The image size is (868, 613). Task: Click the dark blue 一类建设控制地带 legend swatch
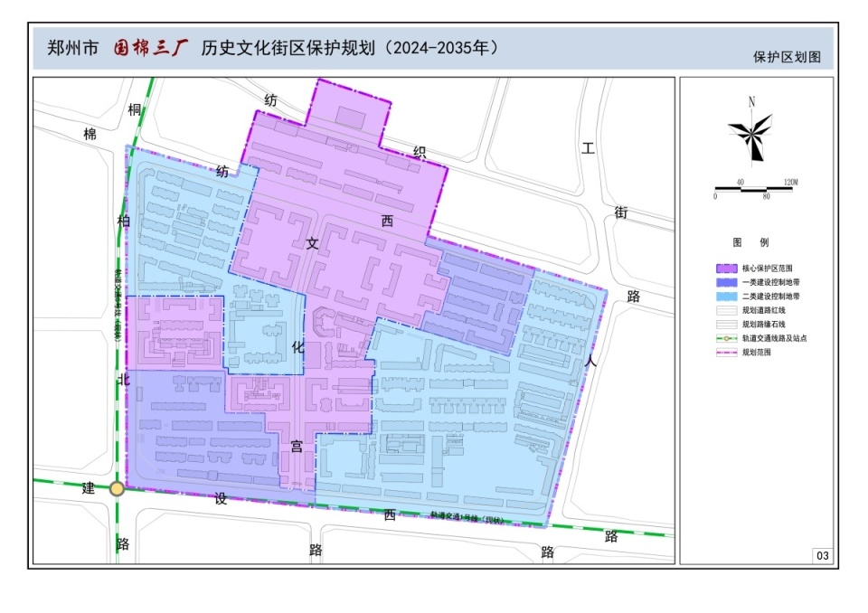(x=726, y=282)
